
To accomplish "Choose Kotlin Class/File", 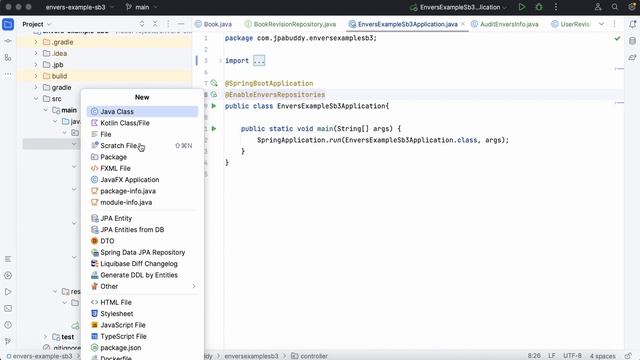I will [142, 123].
